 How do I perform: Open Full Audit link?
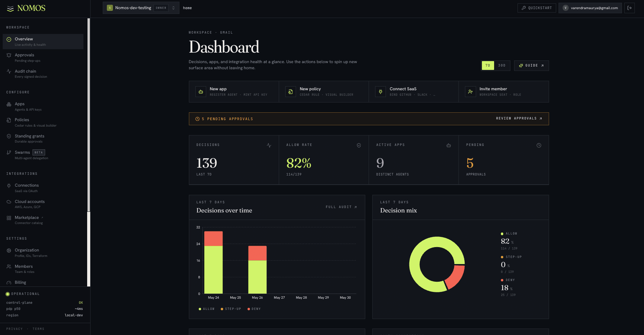(341, 207)
